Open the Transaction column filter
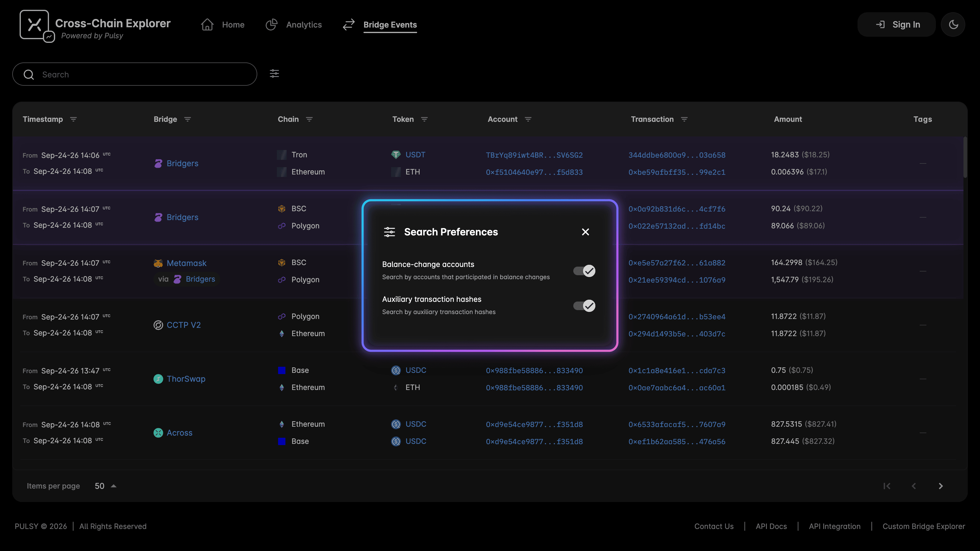Screen dimensions: 980x551 click(684, 119)
